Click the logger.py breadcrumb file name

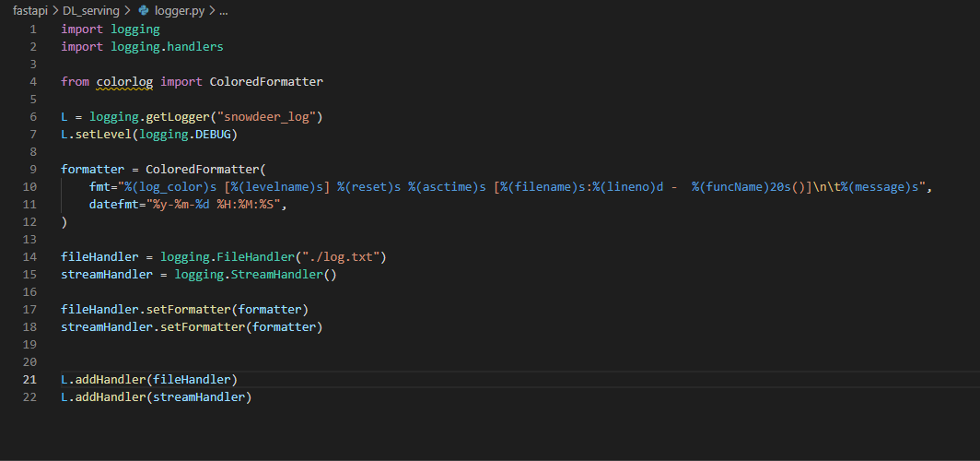click(178, 11)
